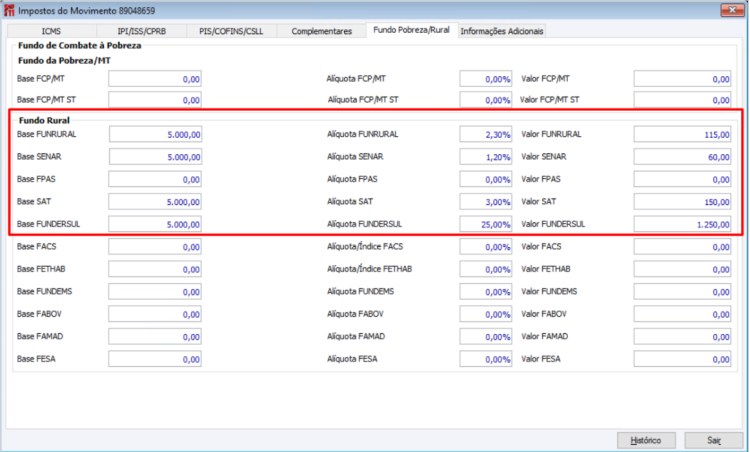Click the Valor FESA field
The width and height of the screenshot is (750, 452).
[x=682, y=359]
